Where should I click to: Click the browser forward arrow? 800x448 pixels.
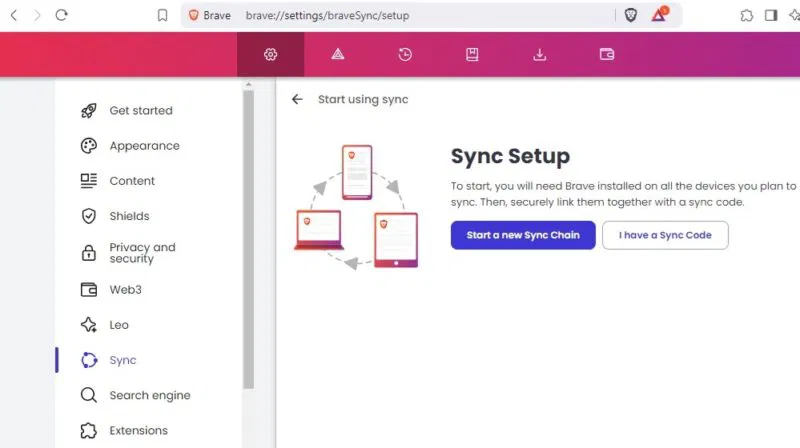37,15
